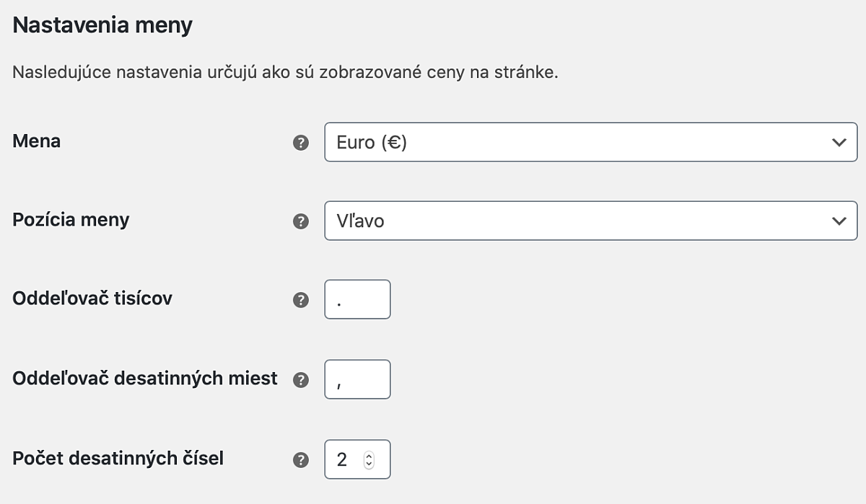The width and height of the screenshot is (866, 504).
Task: Click the Počet desatinných čísel label
Action: (x=118, y=457)
